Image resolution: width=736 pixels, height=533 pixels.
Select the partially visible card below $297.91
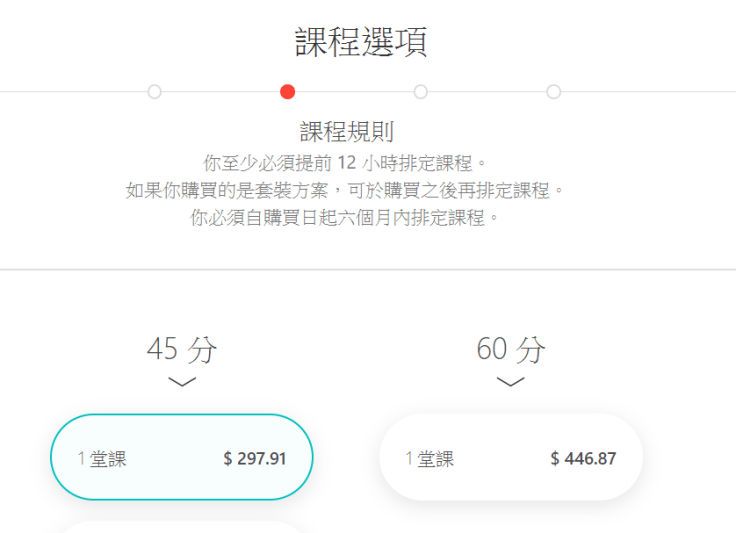182,526
